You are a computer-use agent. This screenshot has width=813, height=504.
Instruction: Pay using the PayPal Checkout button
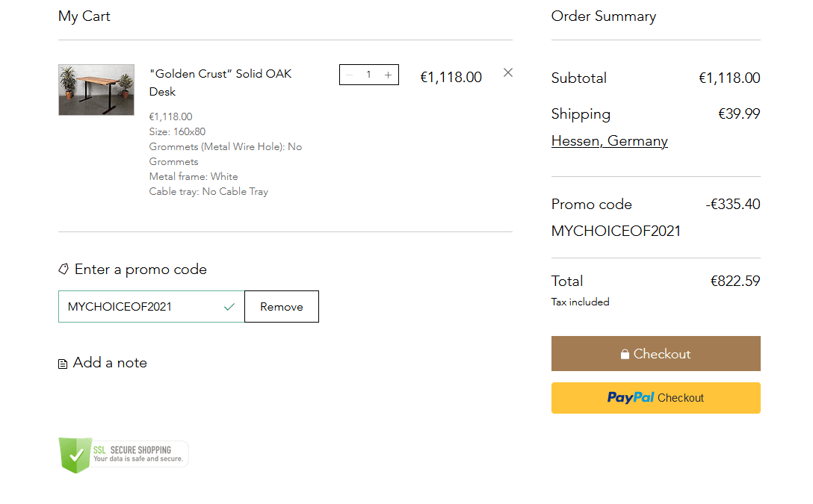pos(655,398)
